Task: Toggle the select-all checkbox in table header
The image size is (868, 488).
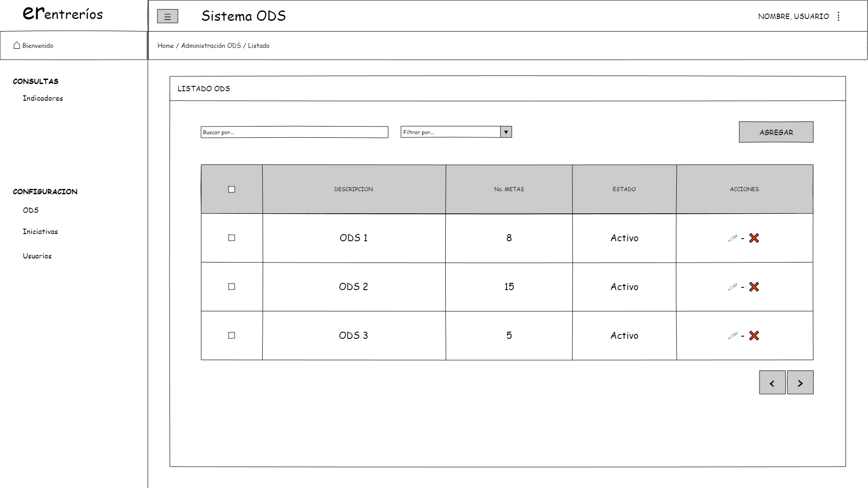Action: 231,189
